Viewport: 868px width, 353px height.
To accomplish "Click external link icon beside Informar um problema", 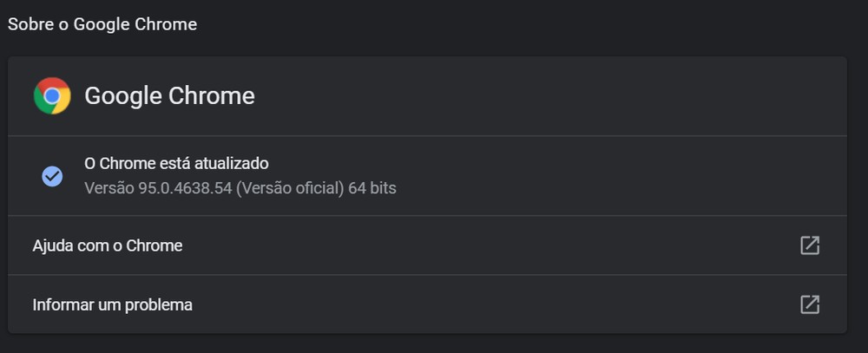I will point(810,304).
